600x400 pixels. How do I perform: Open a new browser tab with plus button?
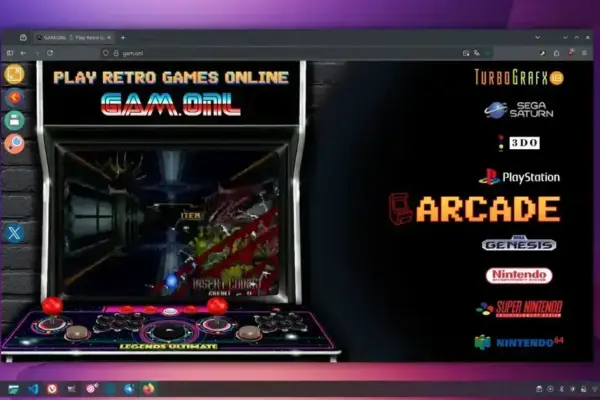pos(123,38)
